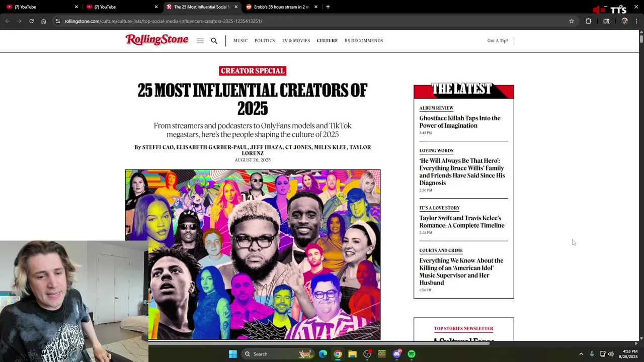Click the Got A Tip? link

click(498, 41)
